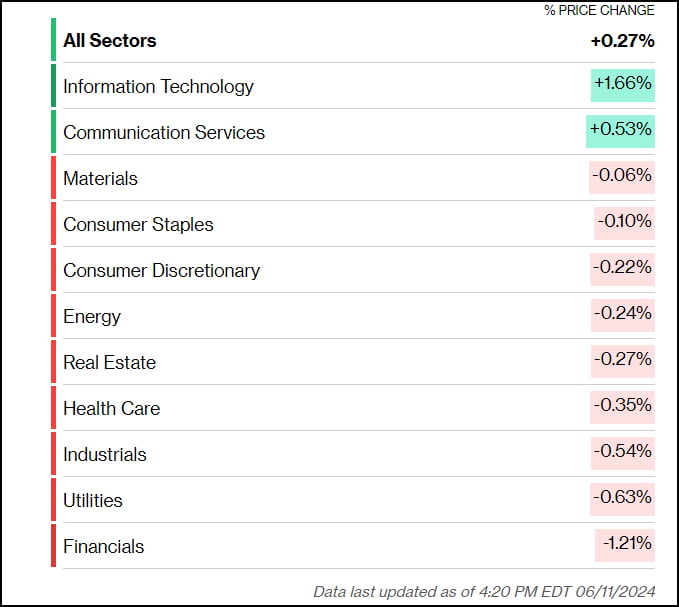Click the -1.21% Financials change value
The height and width of the screenshot is (607, 679).
pos(625,544)
